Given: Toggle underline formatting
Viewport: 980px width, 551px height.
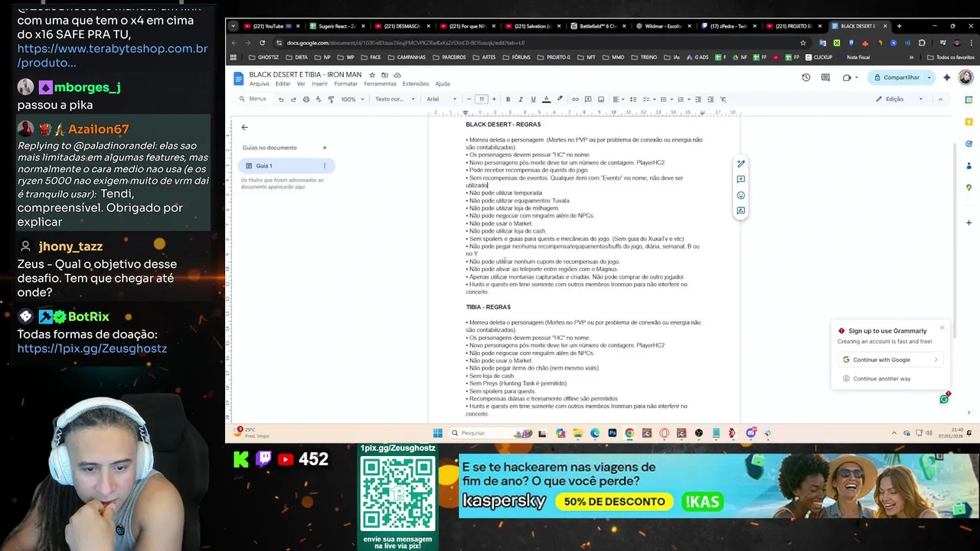Looking at the screenshot, I should pyautogui.click(x=533, y=99).
